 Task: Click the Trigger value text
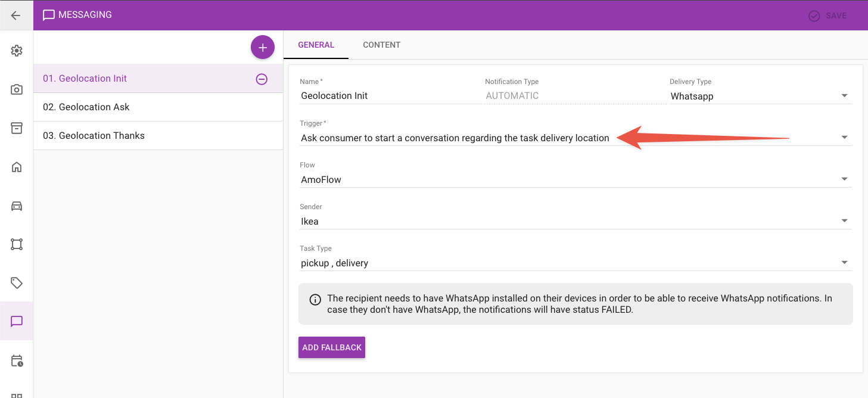(x=455, y=138)
